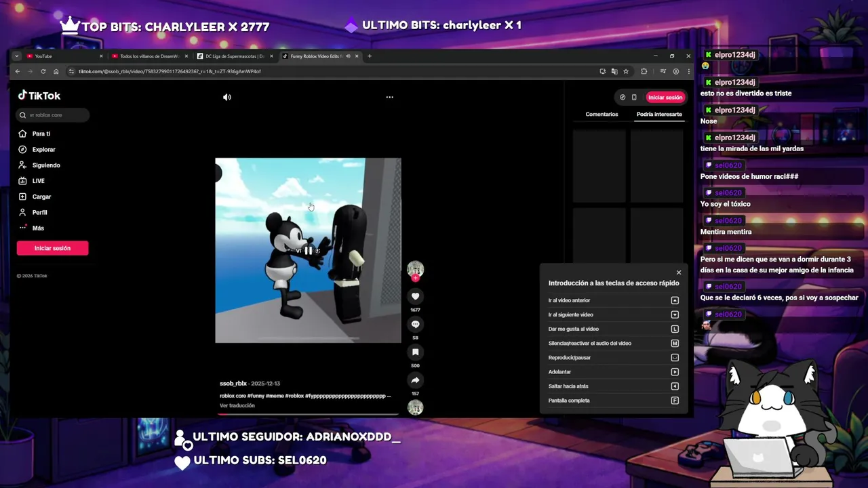
Task: Click the compass-like icon beside the phone icon
Action: tap(623, 97)
